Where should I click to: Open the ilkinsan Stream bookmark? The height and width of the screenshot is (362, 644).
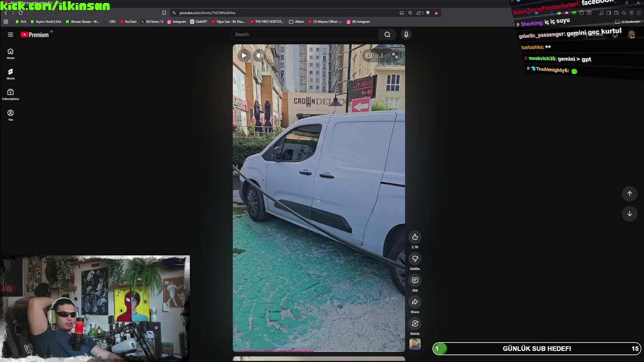[82, 22]
